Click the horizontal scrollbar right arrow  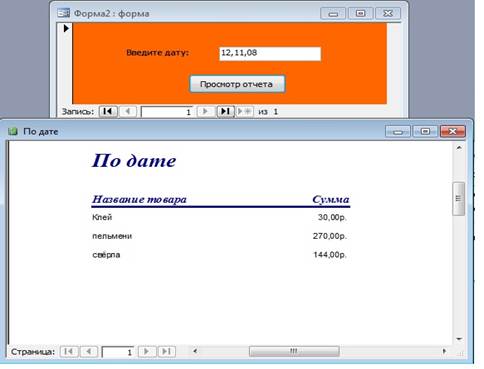tap(444, 351)
